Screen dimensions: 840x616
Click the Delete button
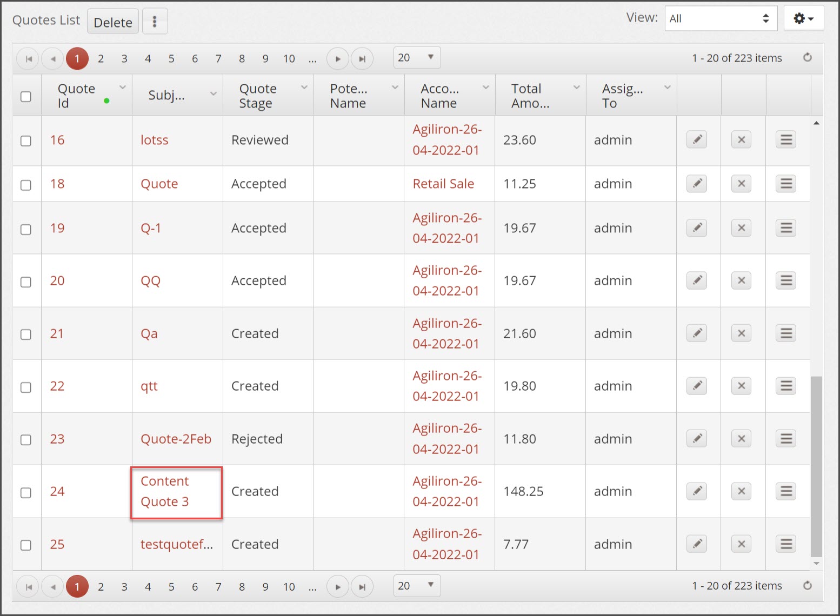point(113,22)
